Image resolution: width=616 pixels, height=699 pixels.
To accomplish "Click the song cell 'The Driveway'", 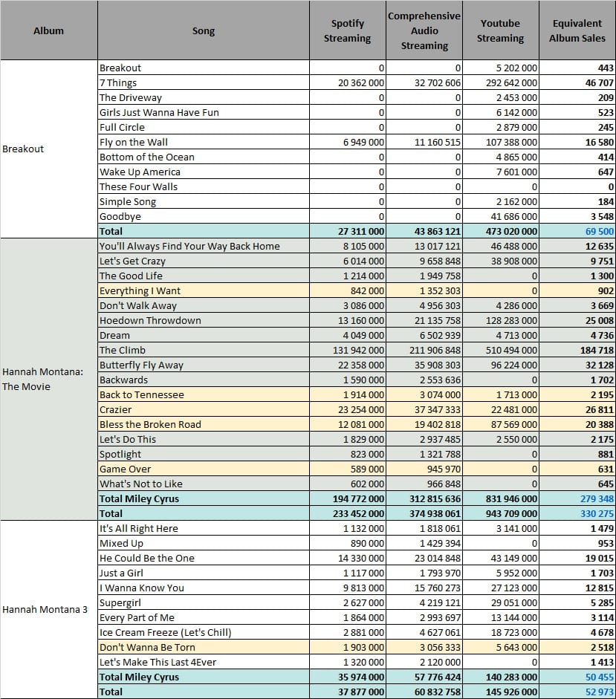I will (204, 97).
